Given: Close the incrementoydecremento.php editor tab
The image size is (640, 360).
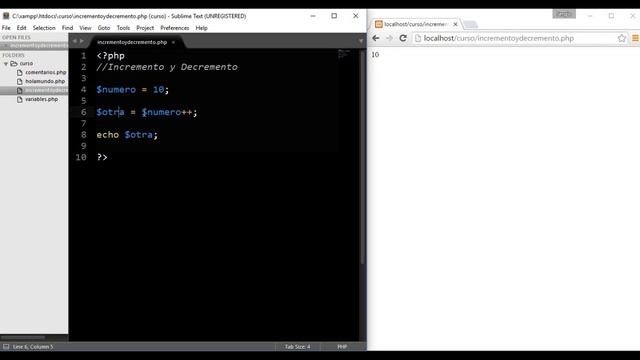Looking at the screenshot, I should coord(173,42).
